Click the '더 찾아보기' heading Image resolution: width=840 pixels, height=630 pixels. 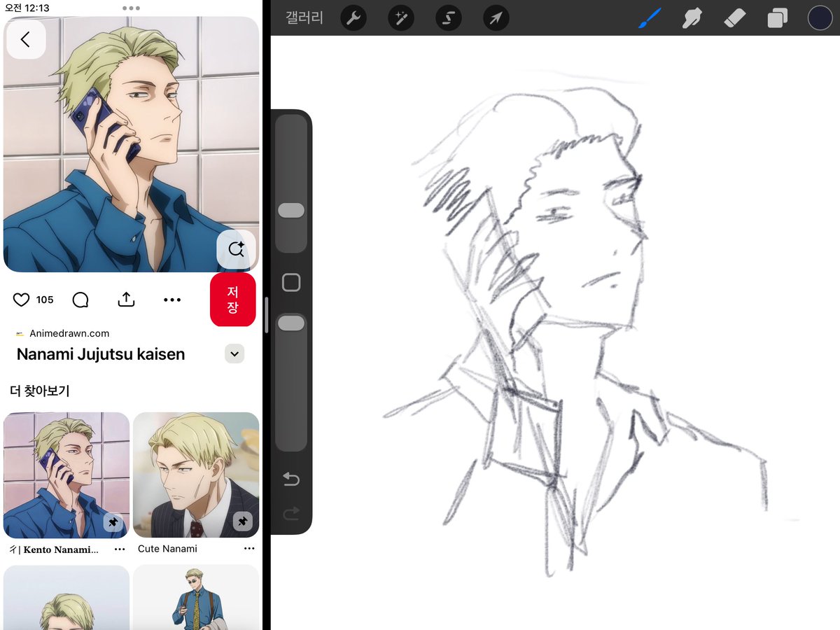click(40, 391)
